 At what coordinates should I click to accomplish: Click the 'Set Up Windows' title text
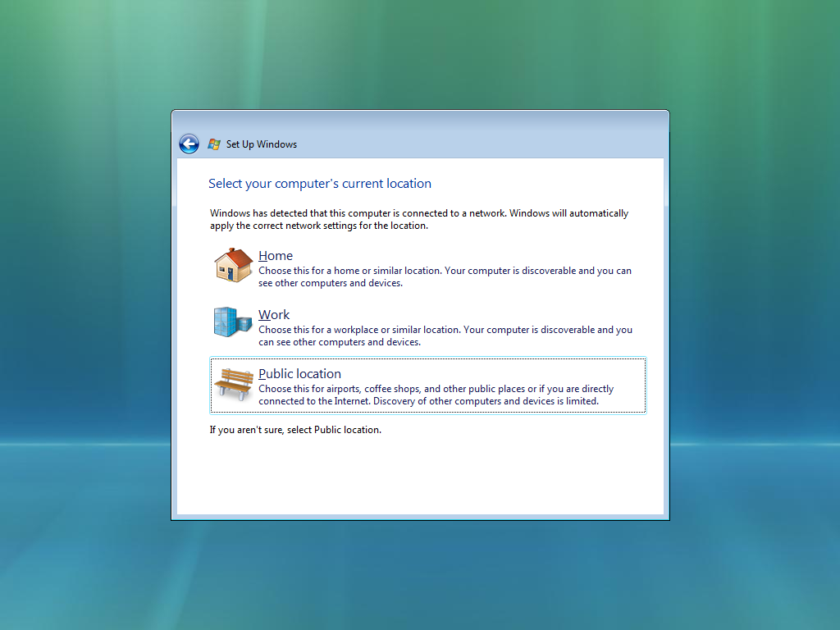click(x=262, y=144)
